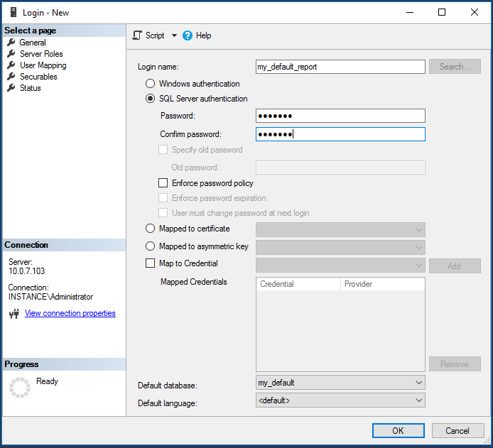Open the Default database dropdown
The height and width of the screenshot is (448, 493).
click(340, 383)
